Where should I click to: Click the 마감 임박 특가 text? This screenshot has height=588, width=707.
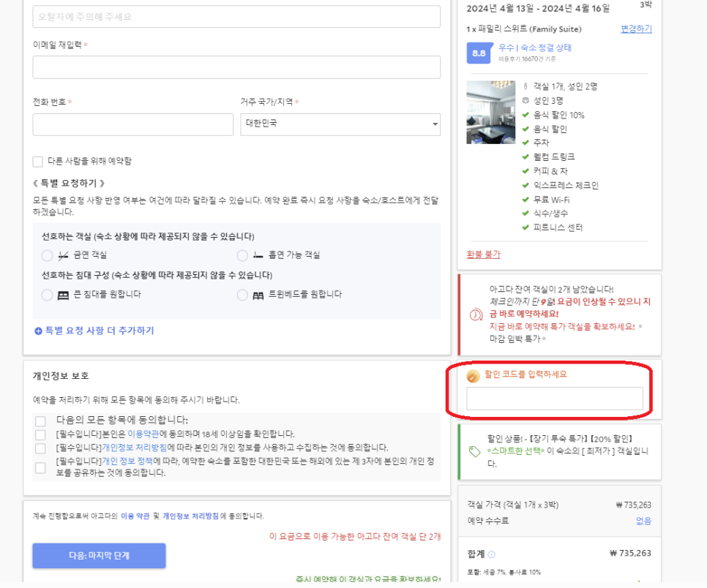pos(515,339)
